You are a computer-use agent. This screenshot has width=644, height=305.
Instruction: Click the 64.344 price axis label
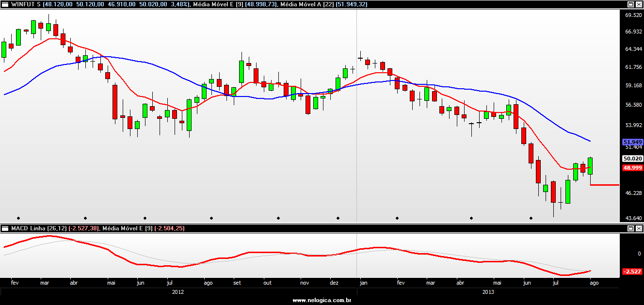(x=633, y=49)
